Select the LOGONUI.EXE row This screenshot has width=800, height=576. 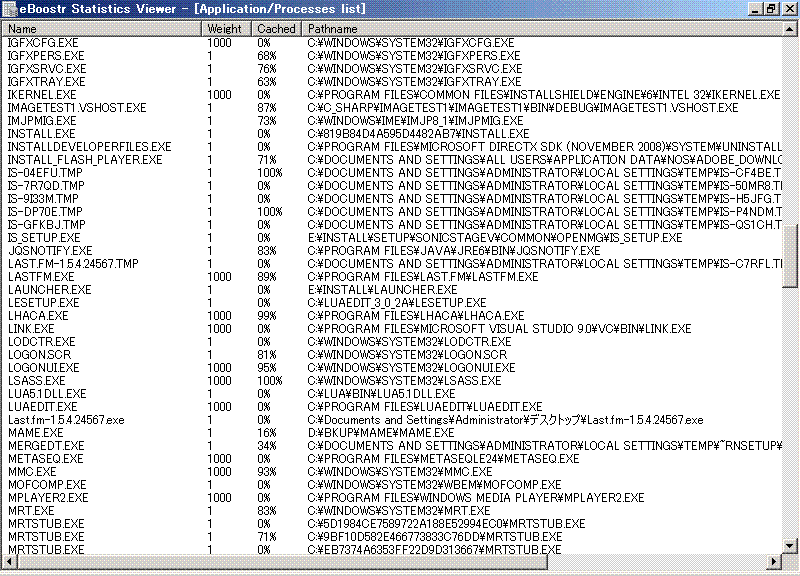point(392,368)
